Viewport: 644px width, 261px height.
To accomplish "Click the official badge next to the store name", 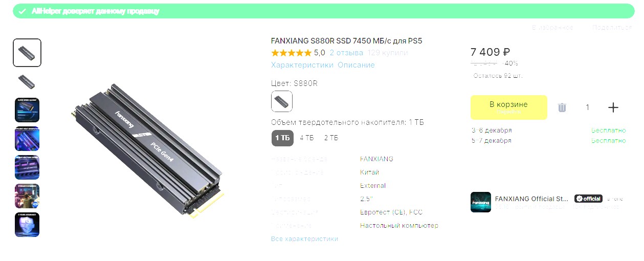I will pyautogui.click(x=588, y=199).
